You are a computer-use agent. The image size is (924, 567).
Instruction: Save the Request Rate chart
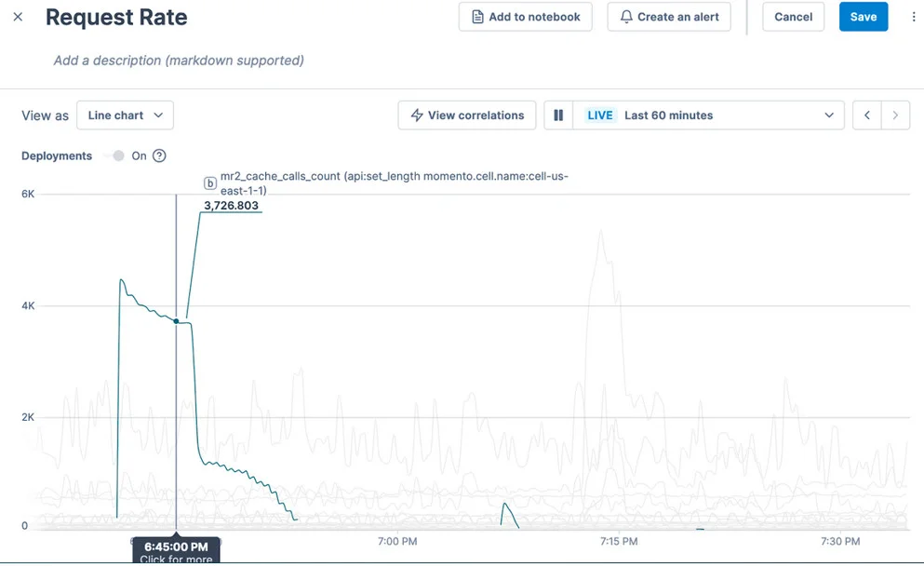[x=863, y=17]
